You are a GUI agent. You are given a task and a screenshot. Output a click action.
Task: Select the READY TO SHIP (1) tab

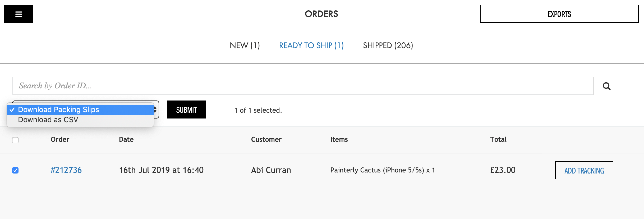tap(311, 45)
